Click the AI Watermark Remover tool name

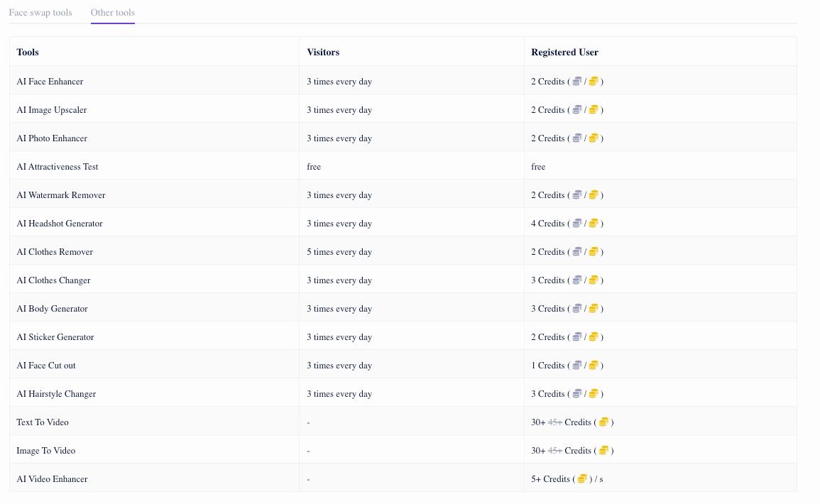pyautogui.click(x=61, y=195)
